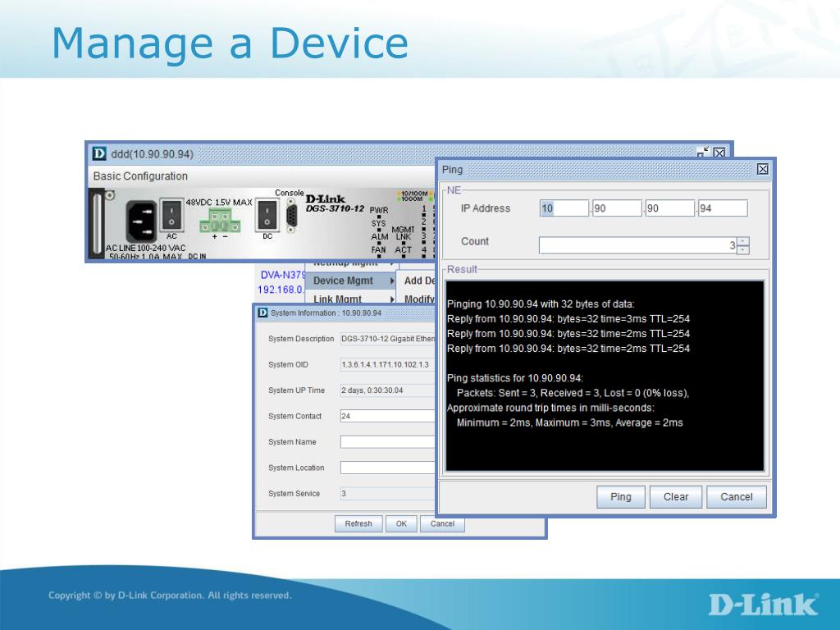Click the Ping button in Ping dialog

point(620,496)
